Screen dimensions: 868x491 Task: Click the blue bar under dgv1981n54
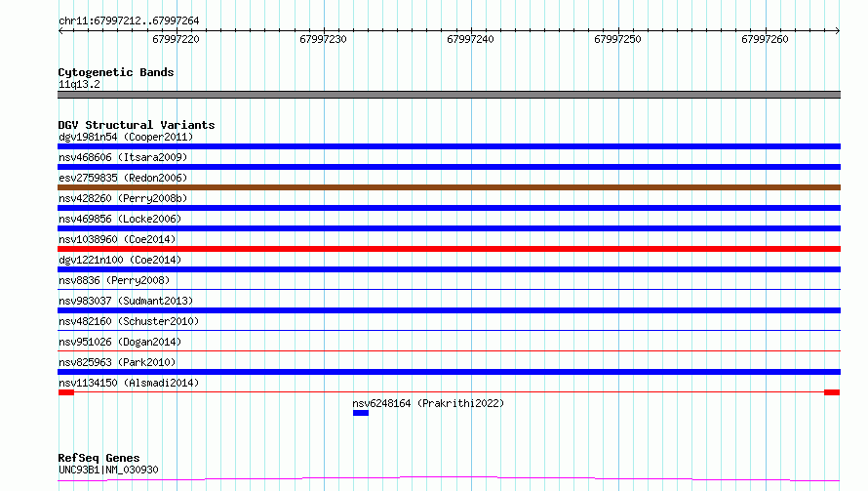pos(449,146)
